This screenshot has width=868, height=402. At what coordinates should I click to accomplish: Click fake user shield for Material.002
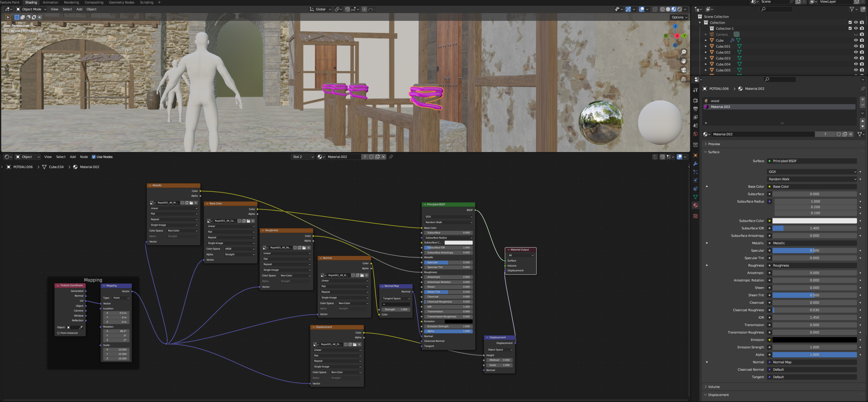tap(838, 134)
